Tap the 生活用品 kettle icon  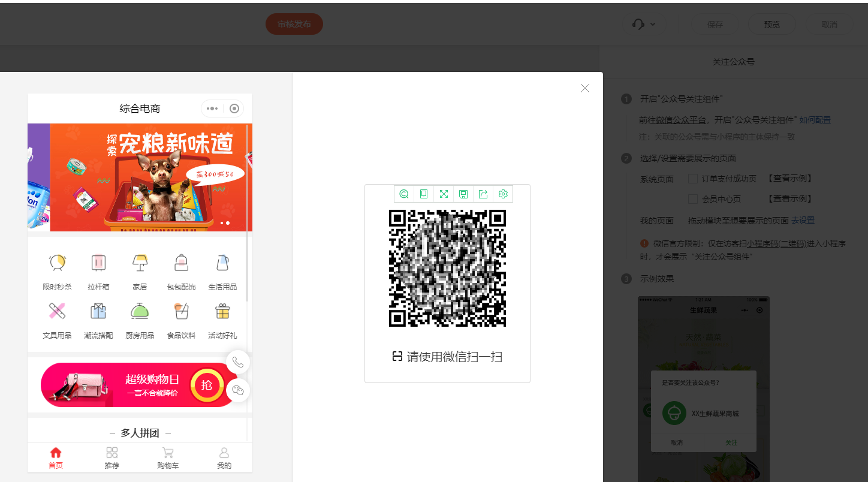(x=222, y=263)
